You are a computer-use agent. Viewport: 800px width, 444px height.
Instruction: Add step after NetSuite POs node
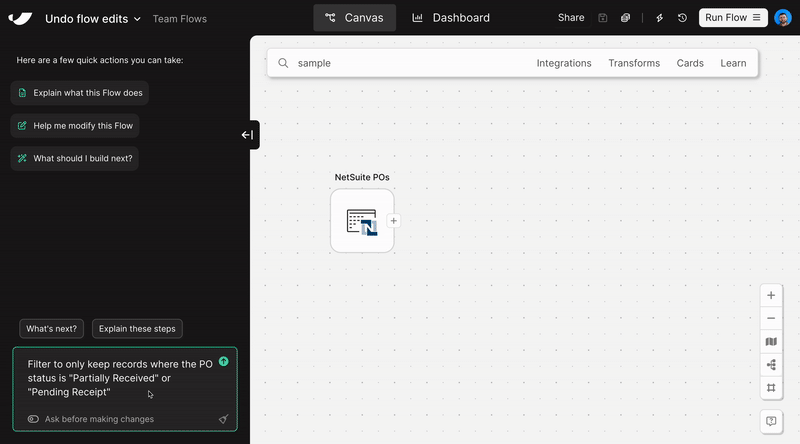pyautogui.click(x=393, y=221)
